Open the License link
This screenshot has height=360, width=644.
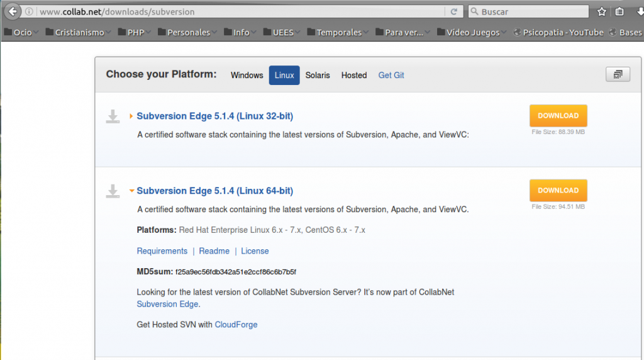(255, 251)
